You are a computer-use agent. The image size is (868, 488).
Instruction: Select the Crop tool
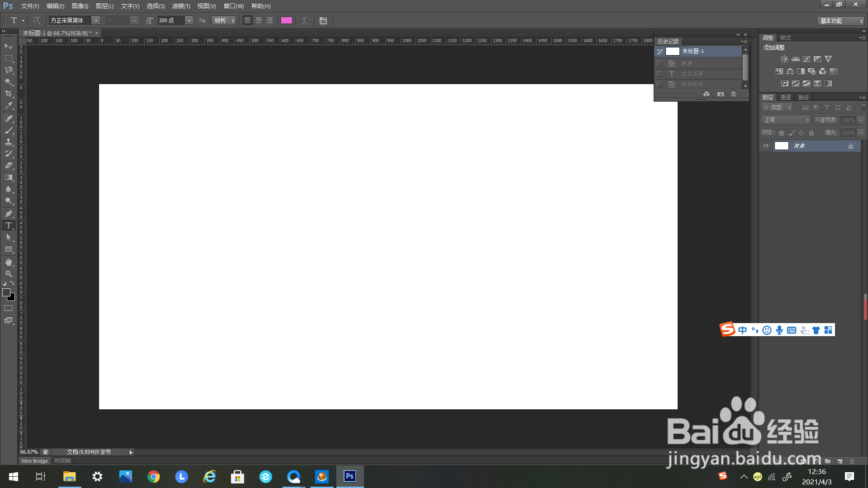tap(9, 94)
